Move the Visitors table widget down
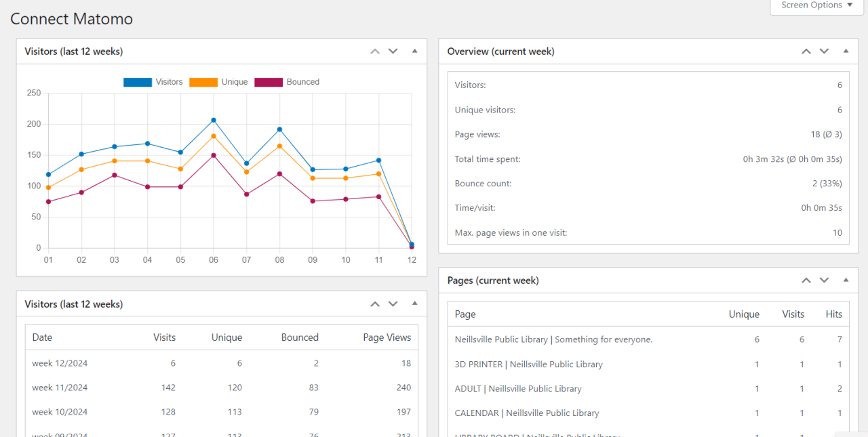Viewport: 868px width, 437px height. [x=393, y=304]
